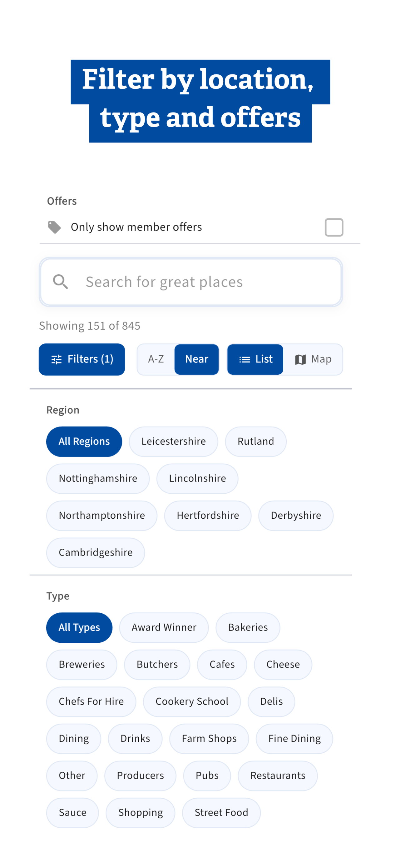Switch to the Map view tab
The image size is (401, 868).
(313, 359)
